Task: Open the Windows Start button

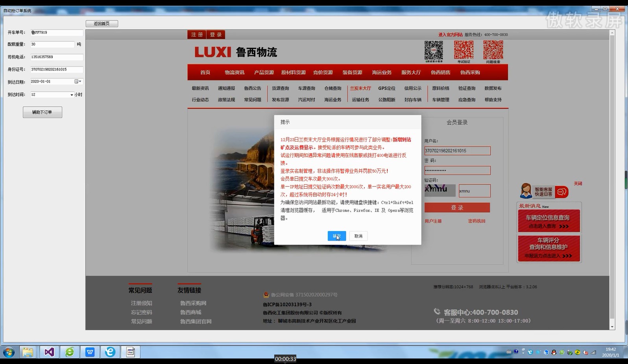Action: [x=9, y=352]
